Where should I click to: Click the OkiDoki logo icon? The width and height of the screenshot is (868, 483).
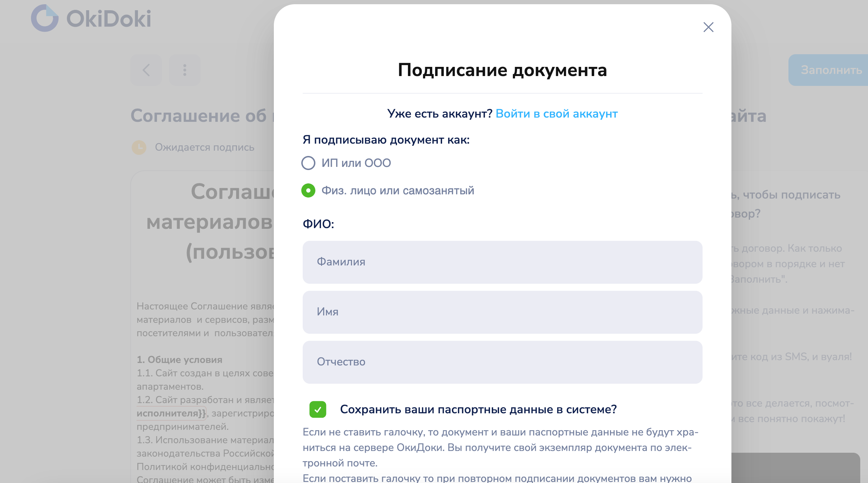(45, 18)
